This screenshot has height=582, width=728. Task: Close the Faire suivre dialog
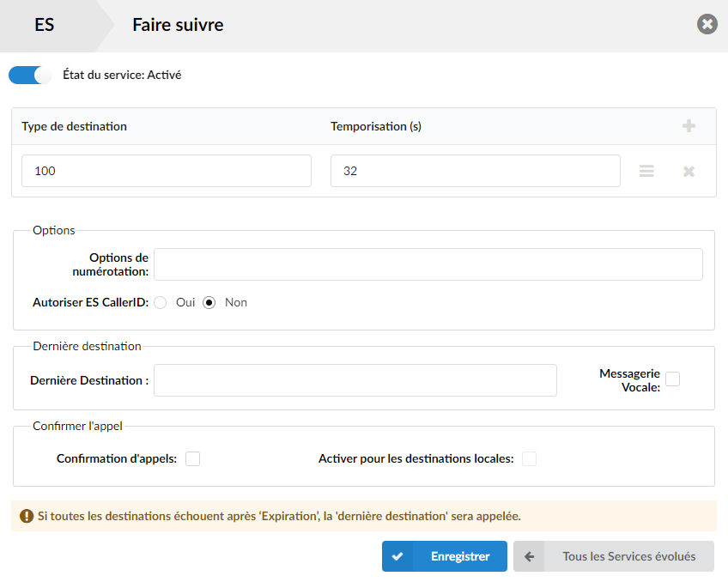click(707, 24)
